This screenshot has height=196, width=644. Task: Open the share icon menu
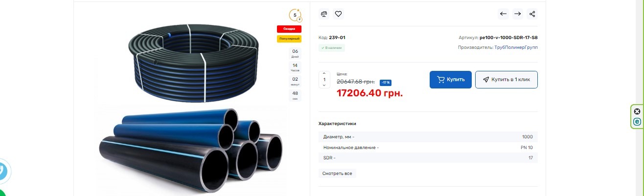coord(532,14)
